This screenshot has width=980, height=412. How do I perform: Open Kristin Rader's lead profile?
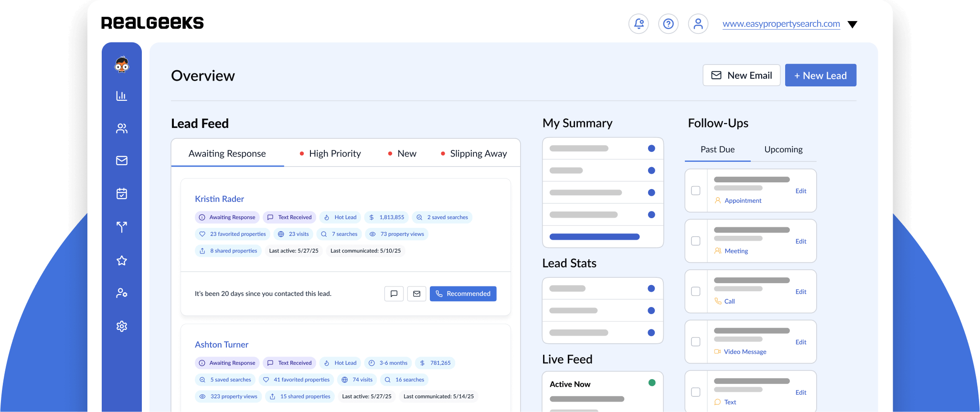pos(219,199)
